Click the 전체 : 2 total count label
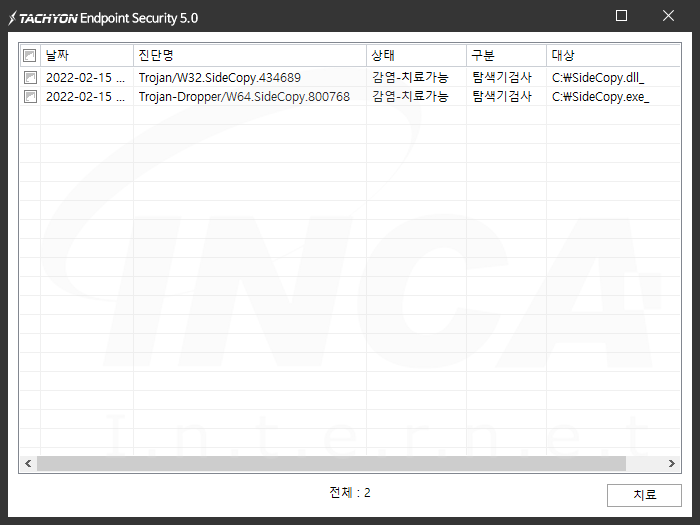 point(350,493)
